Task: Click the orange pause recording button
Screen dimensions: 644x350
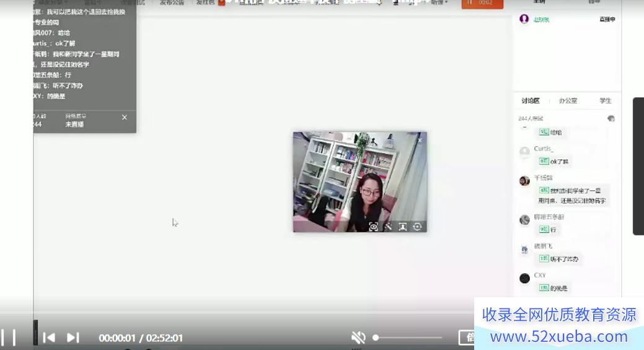Action: [482, 3]
